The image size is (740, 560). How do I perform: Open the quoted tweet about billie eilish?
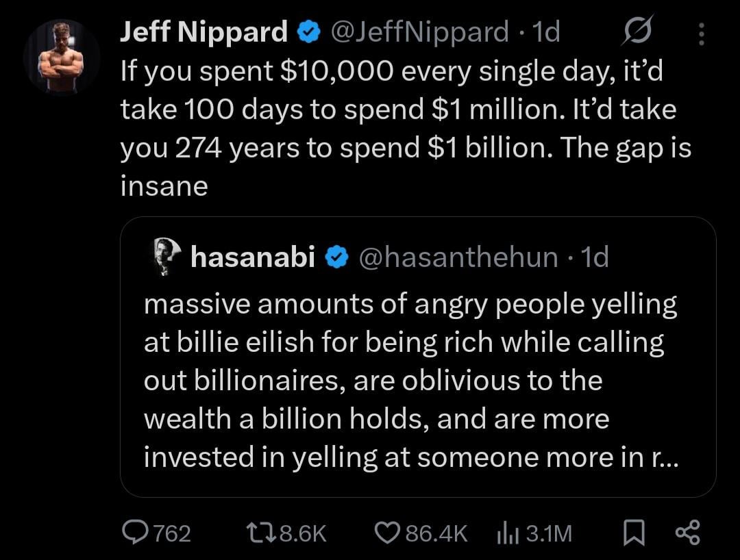click(x=411, y=380)
